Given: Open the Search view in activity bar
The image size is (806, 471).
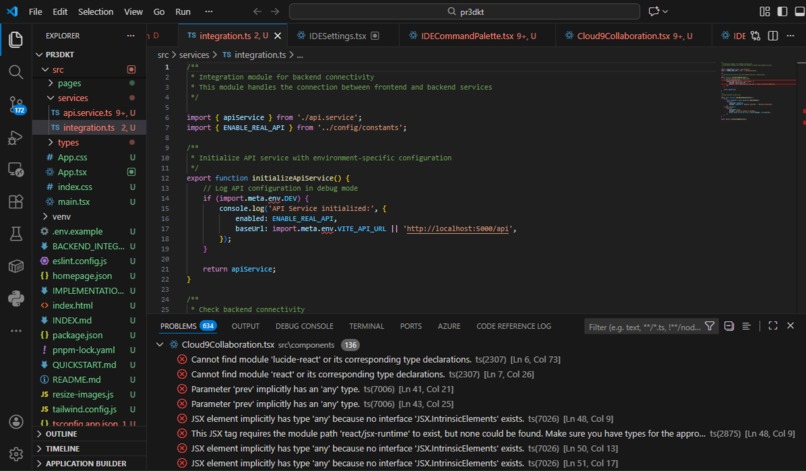Looking at the screenshot, I should point(15,72).
